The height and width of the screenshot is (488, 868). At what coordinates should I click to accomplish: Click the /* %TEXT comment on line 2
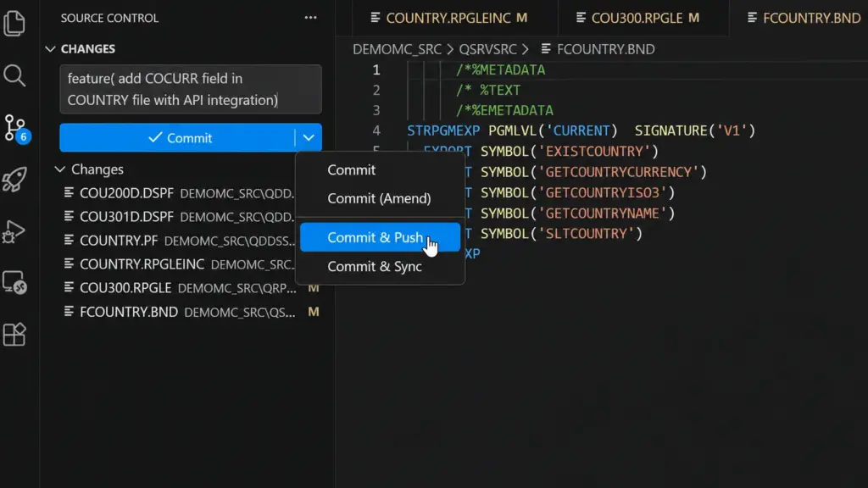point(488,90)
